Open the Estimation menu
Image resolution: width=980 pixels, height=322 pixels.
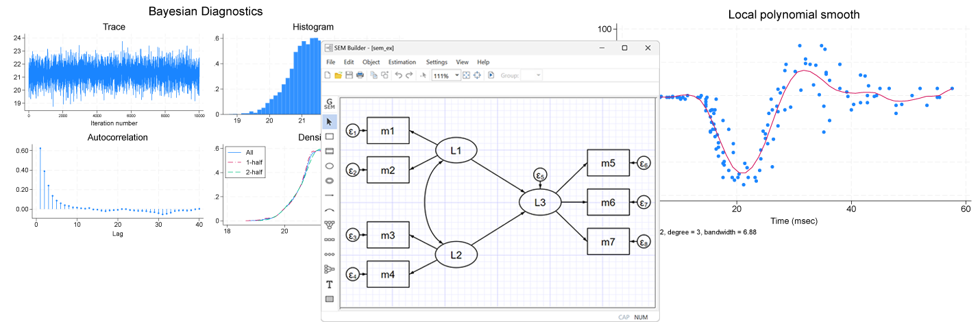(x=402, y=62)
